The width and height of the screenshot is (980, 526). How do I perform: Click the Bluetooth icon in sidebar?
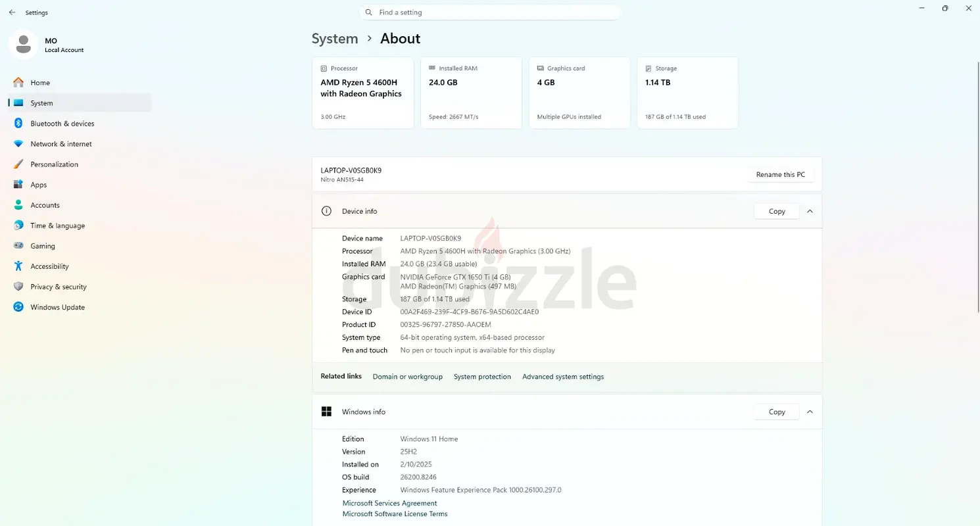18,124
